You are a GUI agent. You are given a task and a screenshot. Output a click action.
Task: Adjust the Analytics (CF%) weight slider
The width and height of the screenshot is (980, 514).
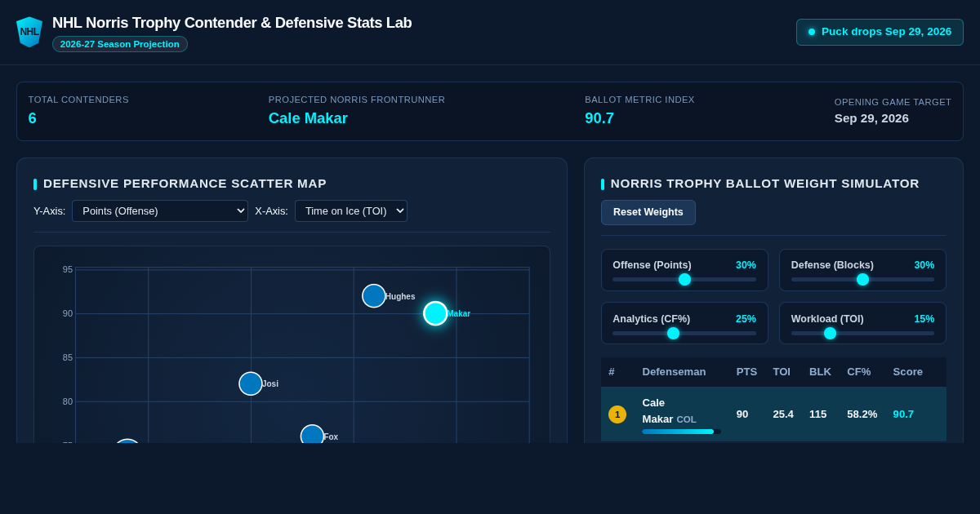[x=684, y=333]
